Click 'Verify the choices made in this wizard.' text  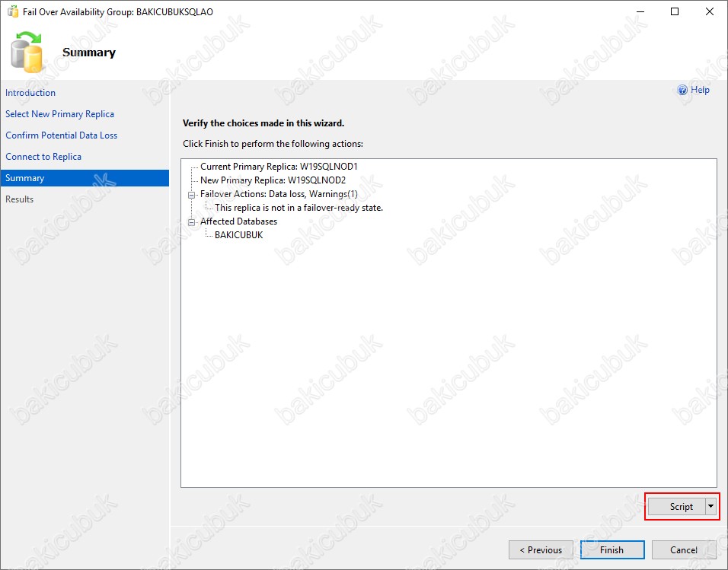(263, 123)
